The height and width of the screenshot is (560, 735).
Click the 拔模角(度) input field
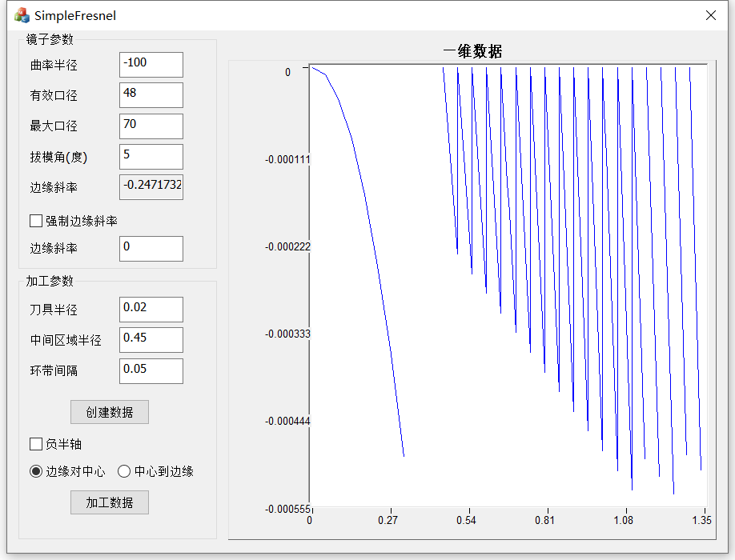151,156
